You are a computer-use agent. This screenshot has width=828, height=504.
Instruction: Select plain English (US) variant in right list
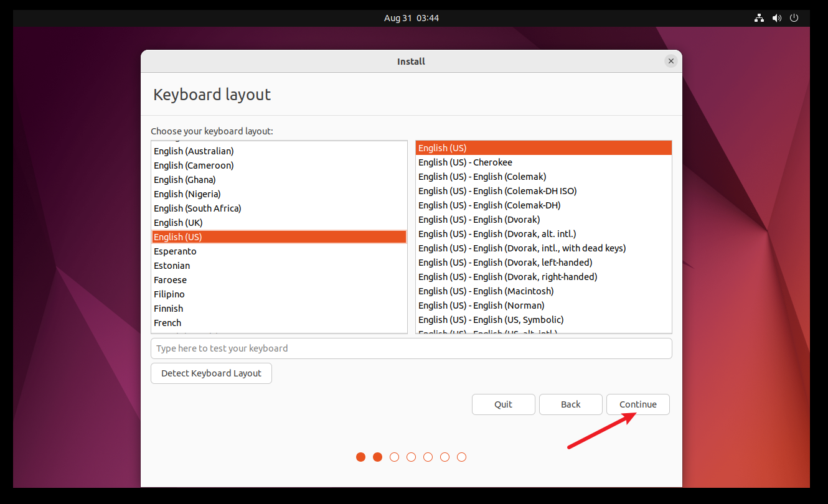point(543,148)
